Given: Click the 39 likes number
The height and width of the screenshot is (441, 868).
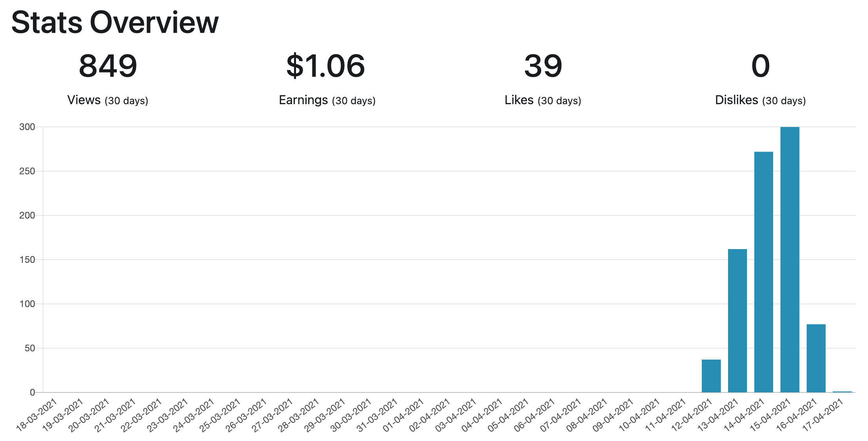Looking at the screenshot, I should (543, 66).
